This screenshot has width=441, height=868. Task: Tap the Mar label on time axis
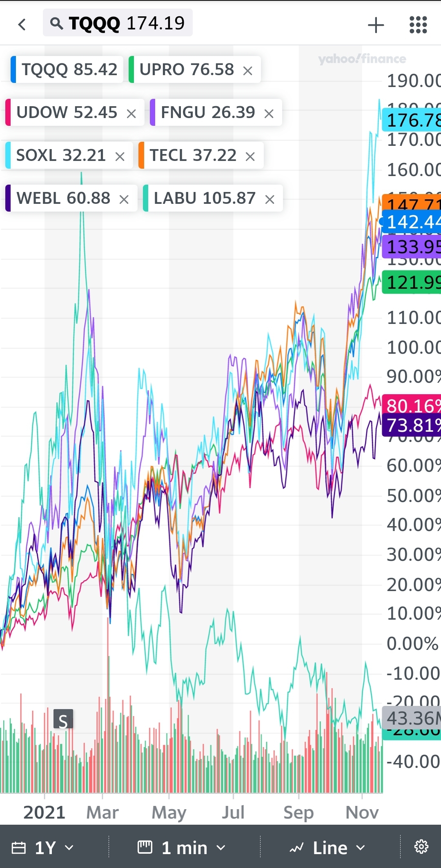(x=102, y=812)
